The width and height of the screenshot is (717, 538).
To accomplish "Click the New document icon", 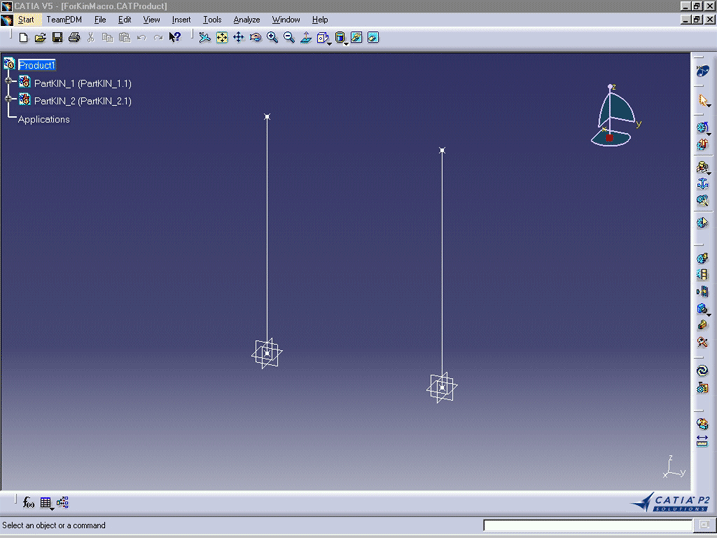I will click(23, 38).
